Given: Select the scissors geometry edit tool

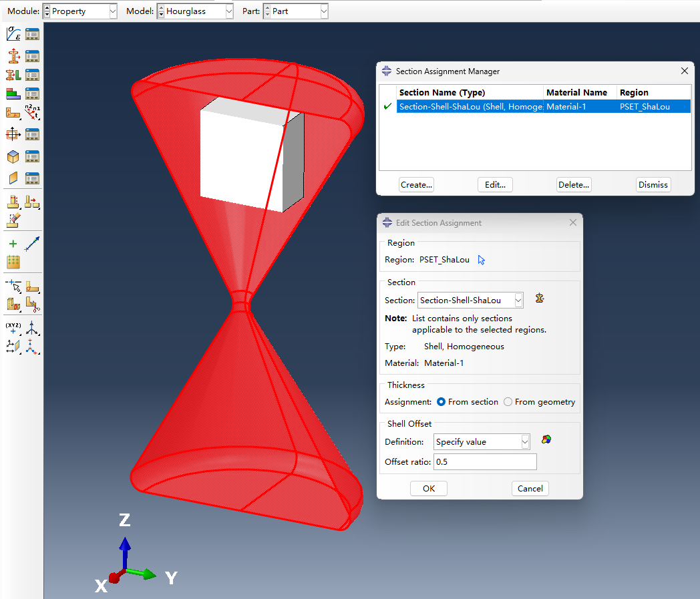Looking at the screenshot, I should 33,305.
